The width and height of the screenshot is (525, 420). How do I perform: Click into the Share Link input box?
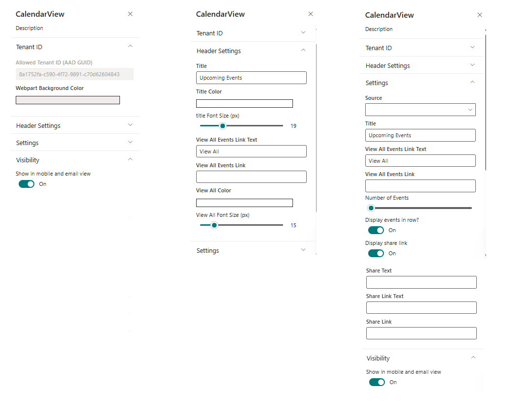pos(421,333)
